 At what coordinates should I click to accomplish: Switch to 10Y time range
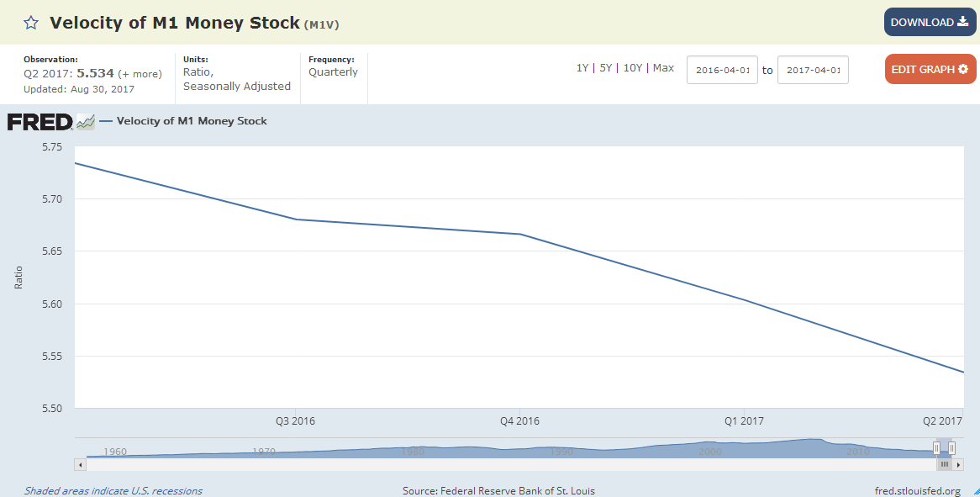[632, 68]
